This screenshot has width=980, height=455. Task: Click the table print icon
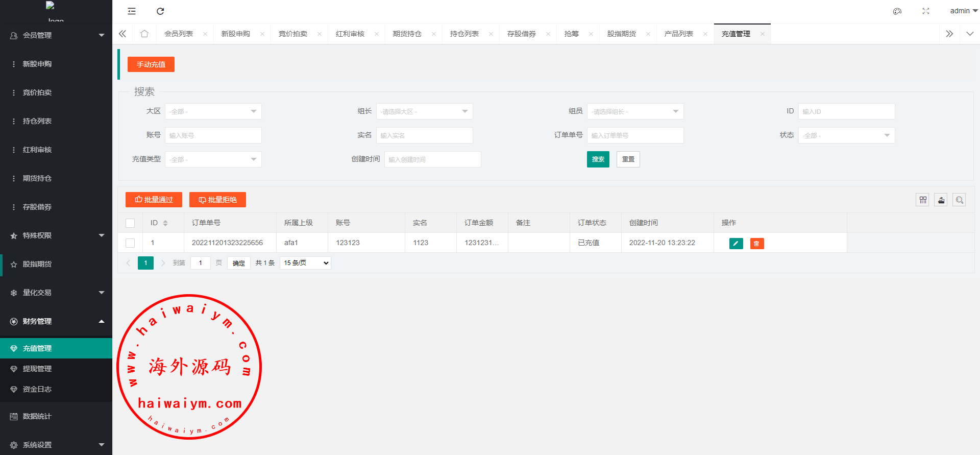[x=941, y=200]
